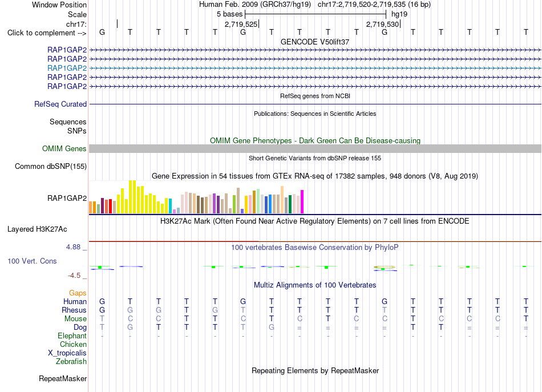The image size is (542, 392).
Task: Click the Window Position label
Action: tap(59, 5)
